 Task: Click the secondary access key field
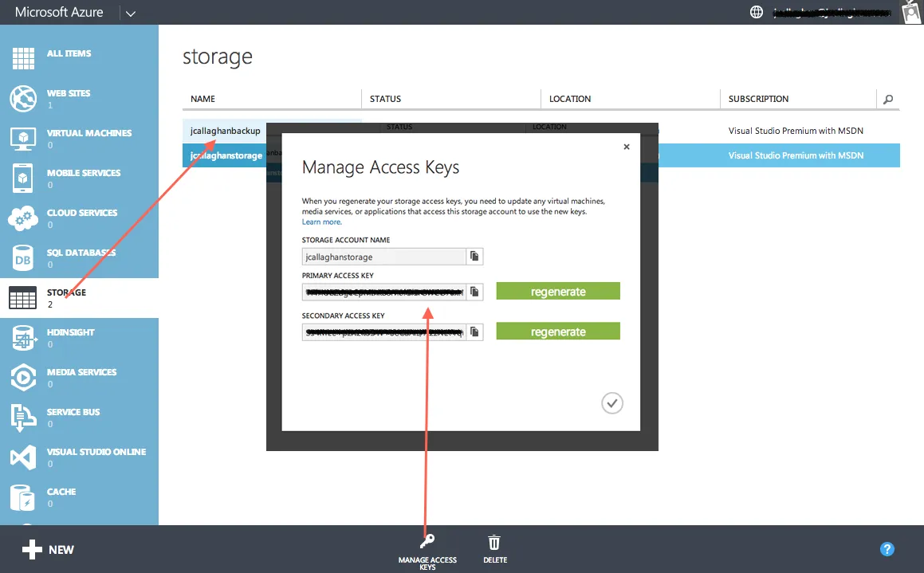[384, 332]
